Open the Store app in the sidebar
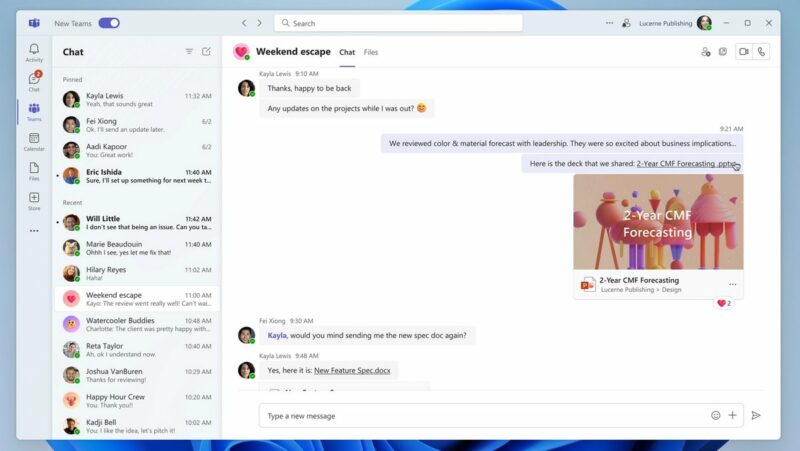Screen dimensions: 800x451 (x=34, y=200)
